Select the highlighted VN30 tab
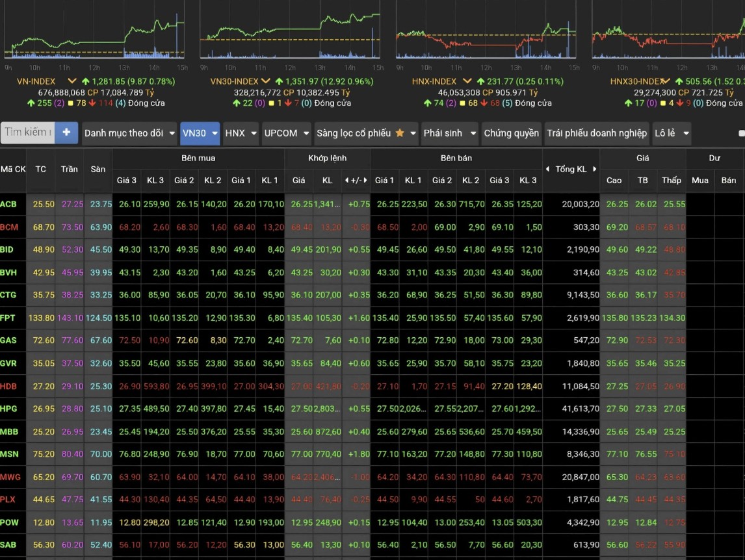Image resolution: width=745 pixels, height=560 pixels. click(x=199, y=133)
